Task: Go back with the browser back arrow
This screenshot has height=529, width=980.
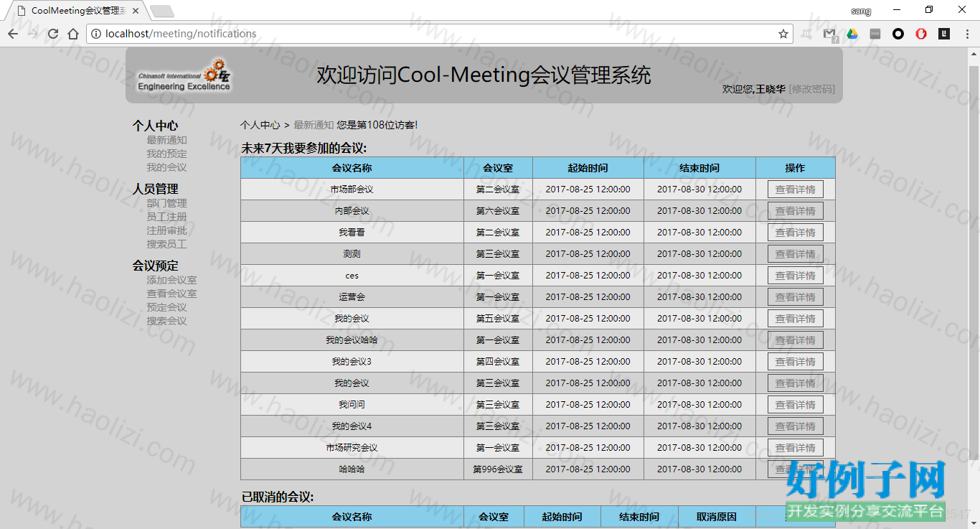Action: tap(13, 34)
